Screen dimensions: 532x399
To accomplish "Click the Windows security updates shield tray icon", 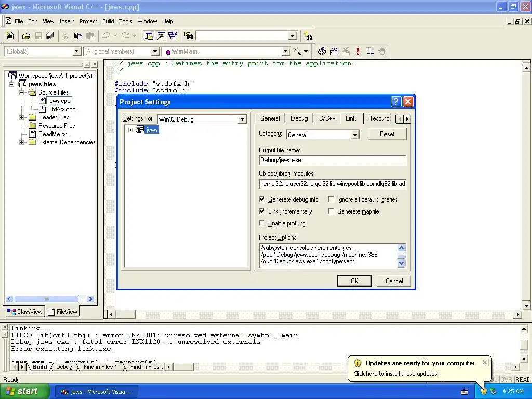I will (484, 391).
